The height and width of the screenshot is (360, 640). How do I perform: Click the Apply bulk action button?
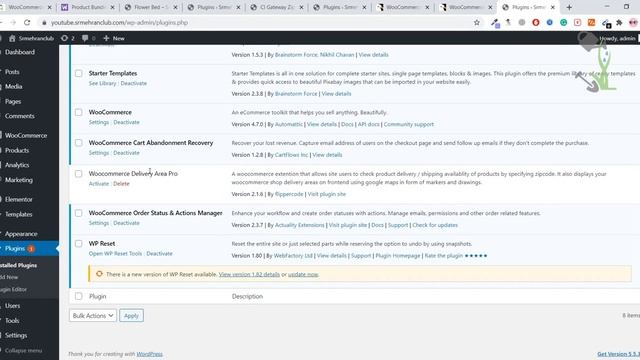pyautogui.click(x=131, y=316)
